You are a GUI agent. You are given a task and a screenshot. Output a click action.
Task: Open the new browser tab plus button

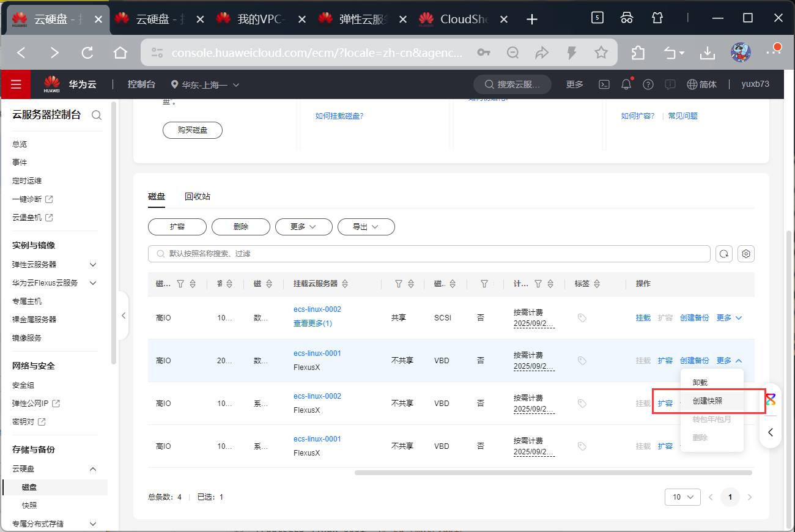coord(532,20)
